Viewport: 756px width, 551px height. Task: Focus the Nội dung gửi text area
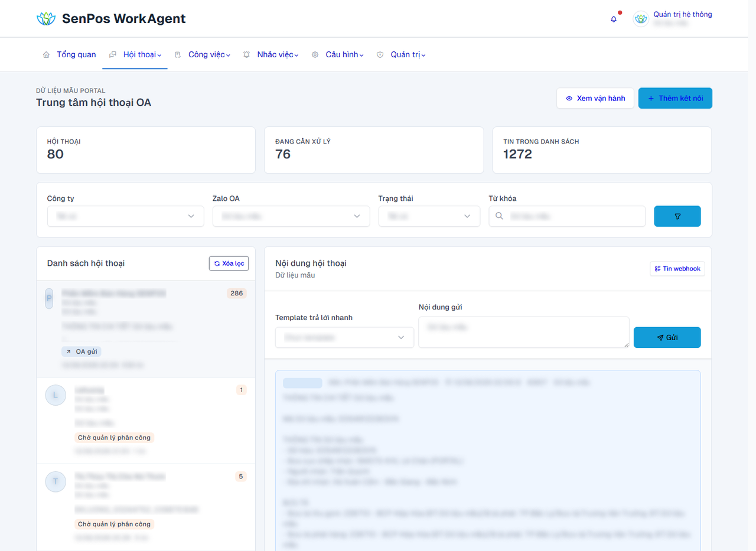(524, 332)
